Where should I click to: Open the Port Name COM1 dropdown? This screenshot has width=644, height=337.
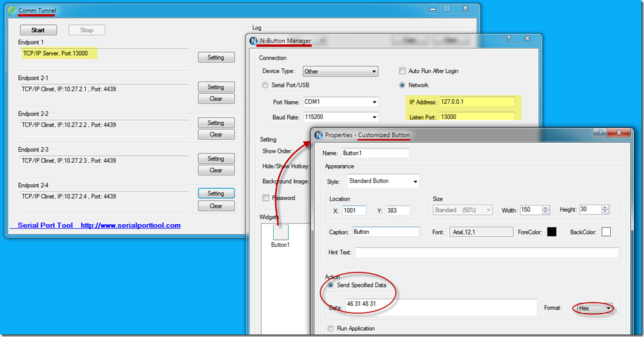pos(341,102)
